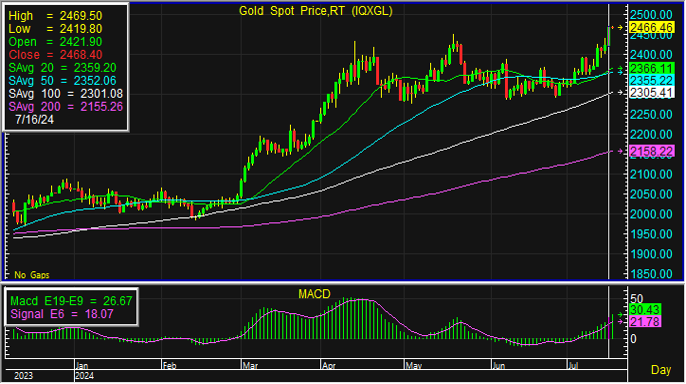The image size is (686, 384).
Task: Click the Jan label on time axis
Action: (x=82, y=365)
